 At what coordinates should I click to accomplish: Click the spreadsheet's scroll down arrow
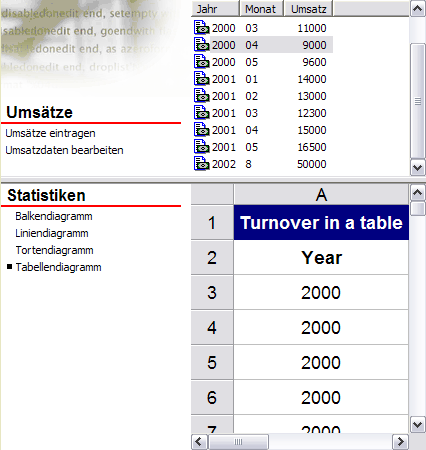point(417,425)
